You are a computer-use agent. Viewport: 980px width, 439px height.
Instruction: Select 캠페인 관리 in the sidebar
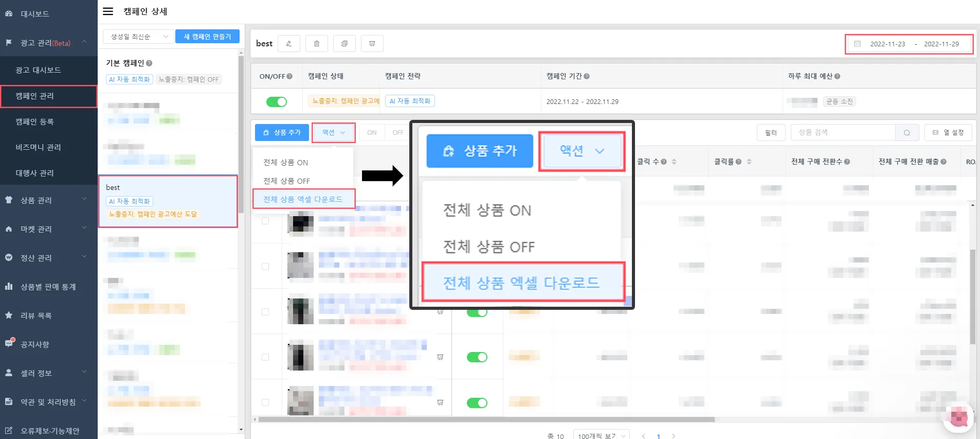click(x=49, y=96)
